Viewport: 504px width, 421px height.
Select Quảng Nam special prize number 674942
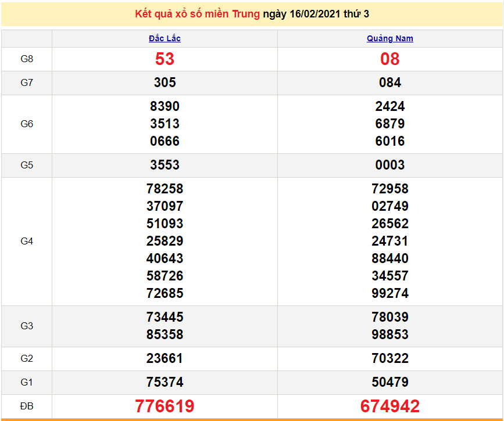pyautogui.click(x=389, y=406)
